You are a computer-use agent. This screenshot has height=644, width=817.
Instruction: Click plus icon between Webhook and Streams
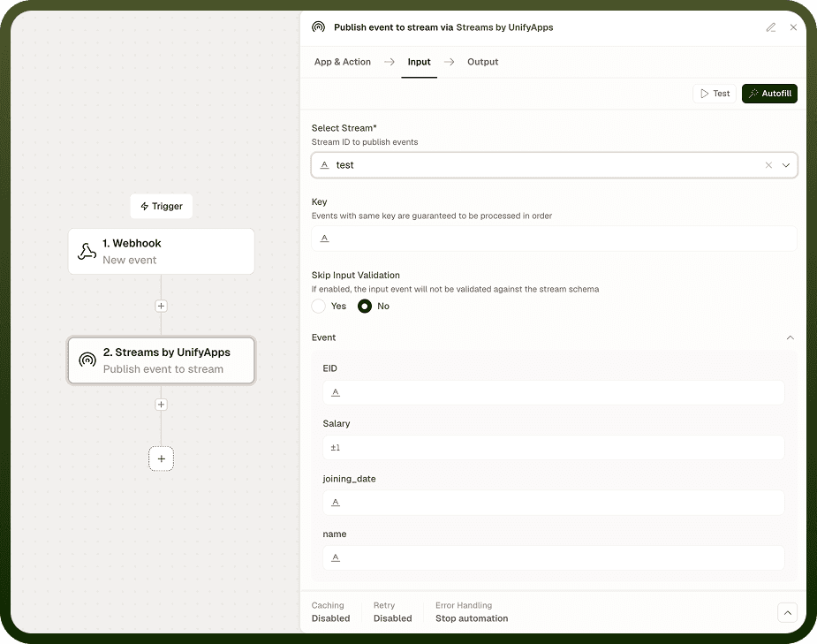tap(161, 306)
